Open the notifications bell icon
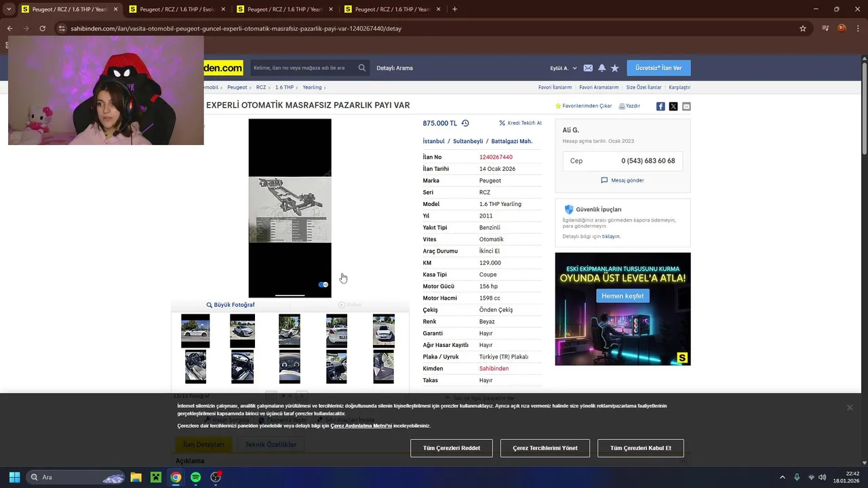 click(x=601, y=68)
